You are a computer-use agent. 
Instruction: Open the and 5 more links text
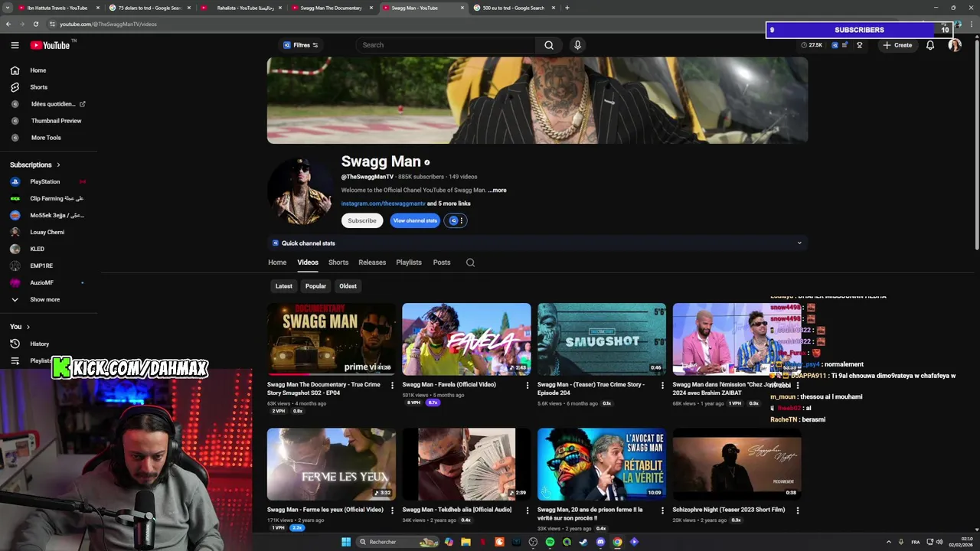[449, 204]
